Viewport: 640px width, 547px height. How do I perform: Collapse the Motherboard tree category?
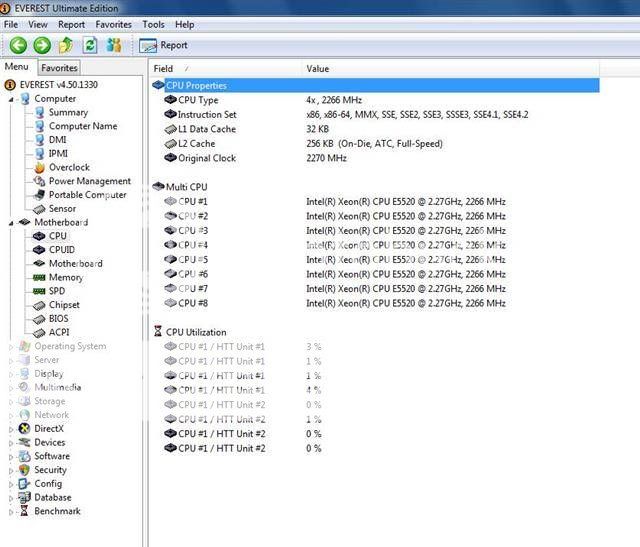click(11, 223)
